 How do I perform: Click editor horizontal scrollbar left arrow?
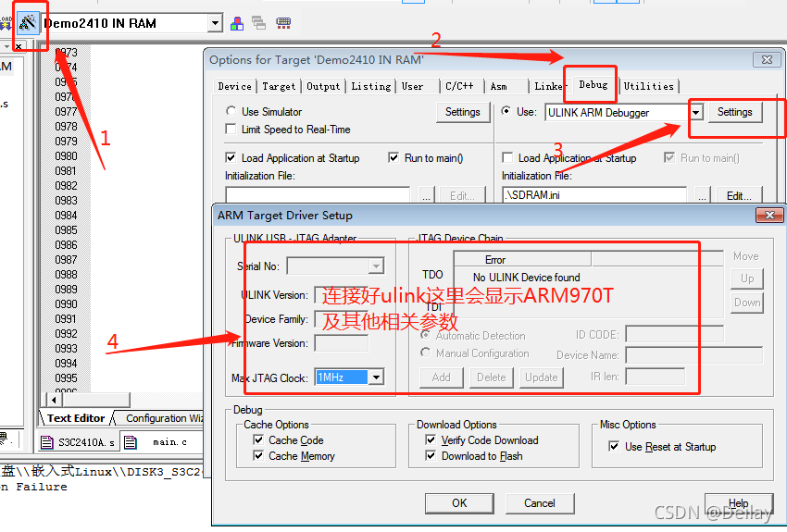(54, 400)
